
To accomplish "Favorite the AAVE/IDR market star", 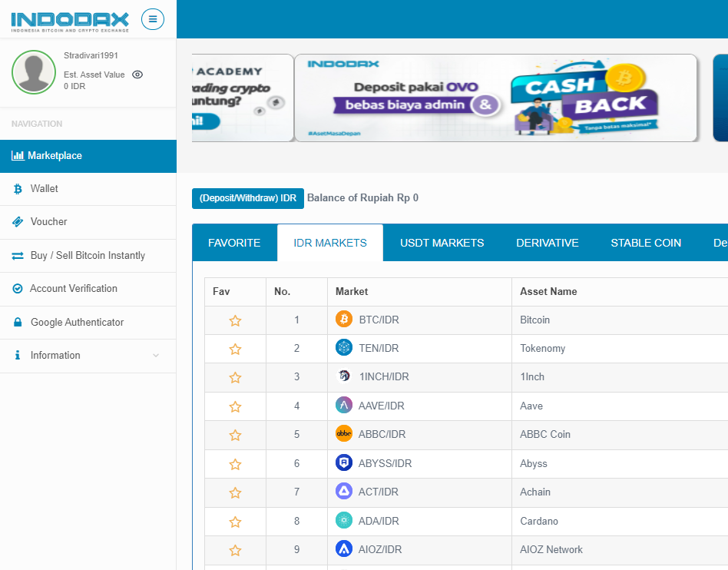I will pos(236,407).
